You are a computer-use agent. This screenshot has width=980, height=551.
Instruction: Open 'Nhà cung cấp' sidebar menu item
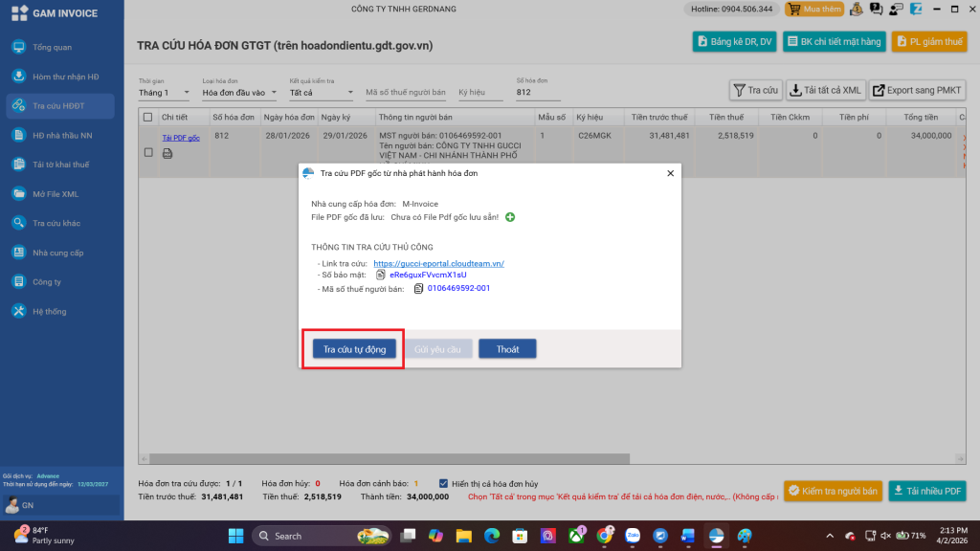[x=57, y=253]
